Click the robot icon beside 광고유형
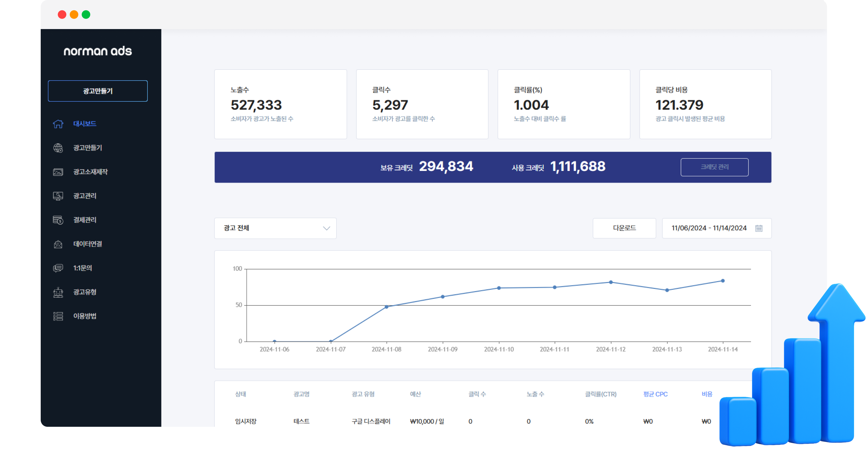 coord(58,292)
